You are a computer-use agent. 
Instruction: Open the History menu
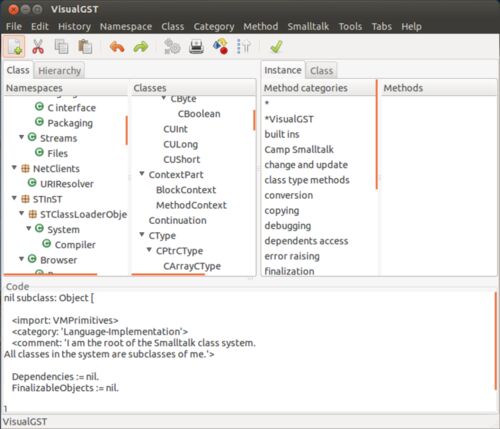(x=74, y=26)
